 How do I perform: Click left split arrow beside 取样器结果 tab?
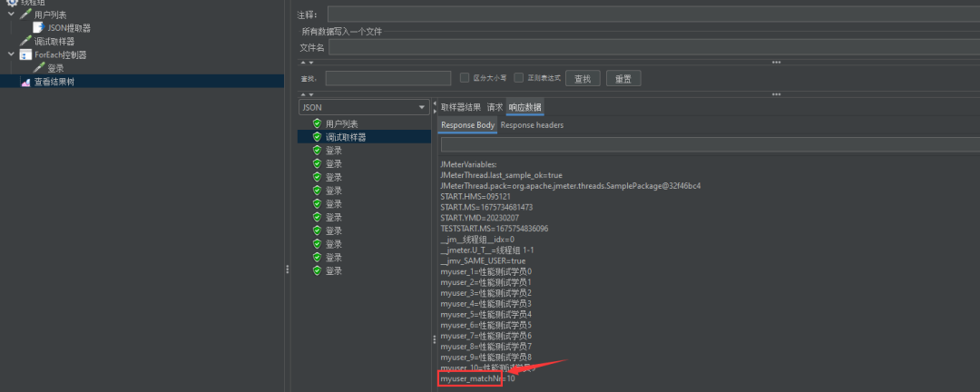point(435,103)
